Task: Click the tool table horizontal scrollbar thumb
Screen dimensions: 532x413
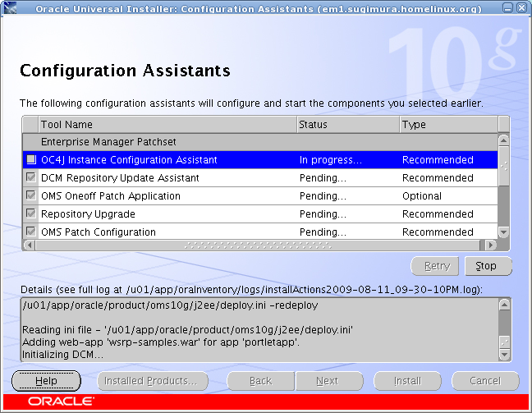Action: pyautogui.click(x=258, y=245)
